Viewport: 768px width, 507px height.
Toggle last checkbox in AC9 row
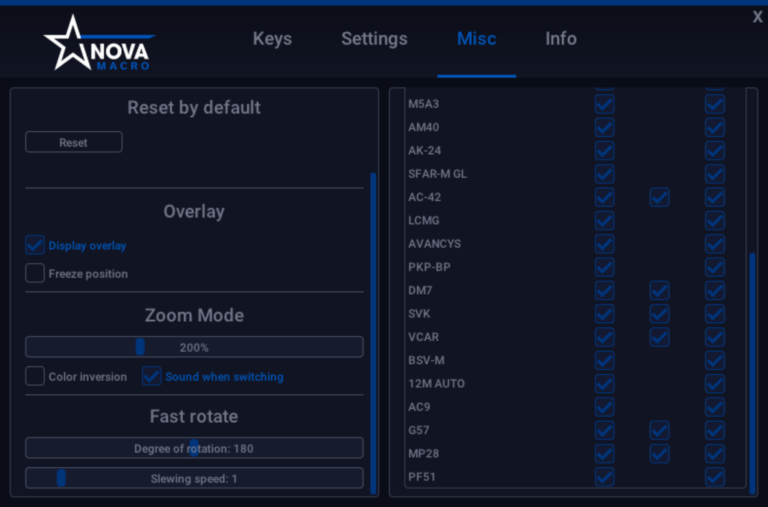point(715,407)
